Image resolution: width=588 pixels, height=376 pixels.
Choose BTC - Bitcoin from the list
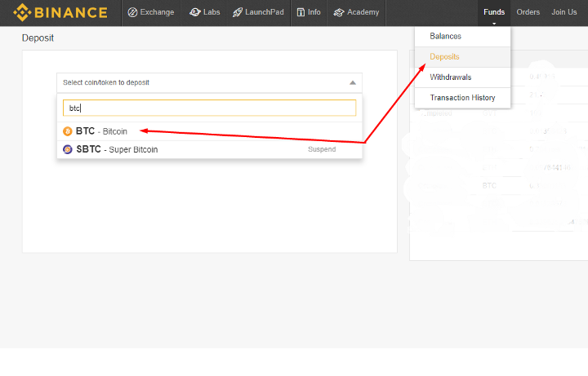[209, 131]
